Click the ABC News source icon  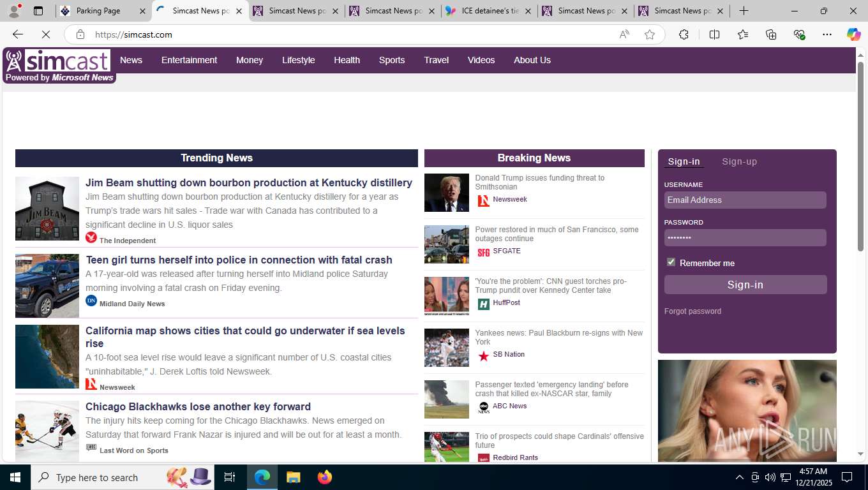[x=483, y=408]
